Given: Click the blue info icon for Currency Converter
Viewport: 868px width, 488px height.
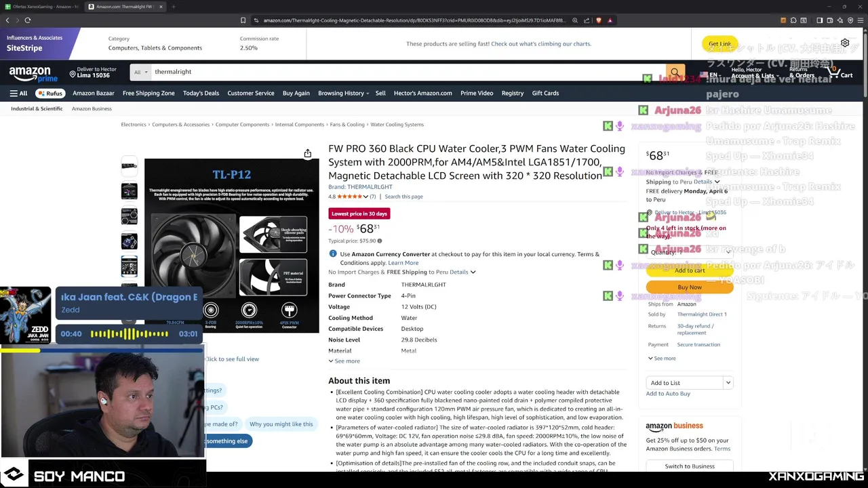Looking at the screenshot, I should 332,253.
